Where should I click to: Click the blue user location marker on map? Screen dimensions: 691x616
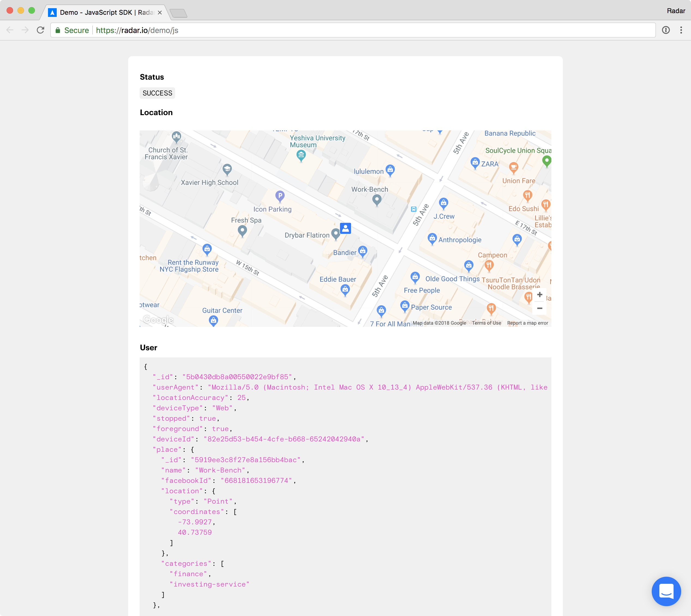pyautogui.click(x=345, y=228)
